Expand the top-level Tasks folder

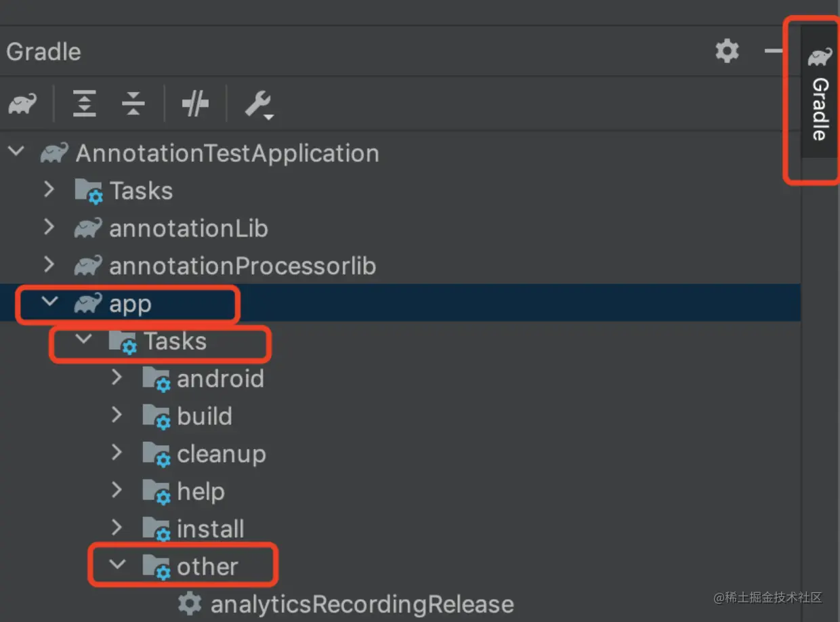49,189
